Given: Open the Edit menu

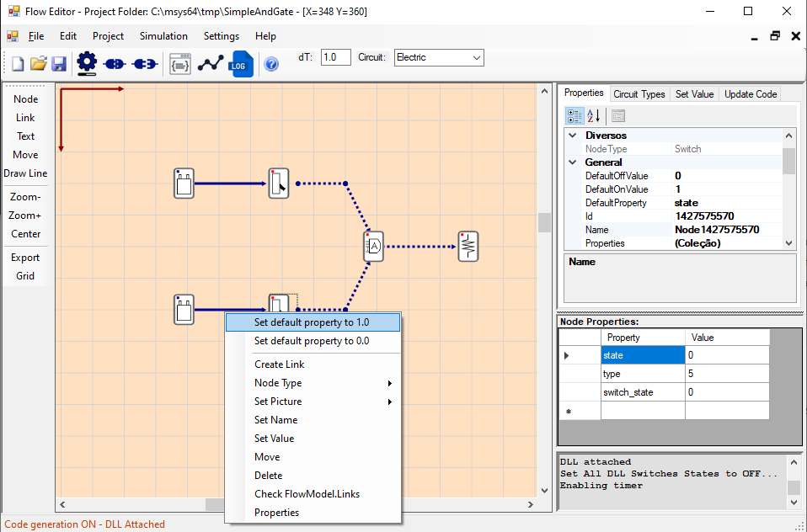Looking at the screenshot, I should tap(68, 36).
